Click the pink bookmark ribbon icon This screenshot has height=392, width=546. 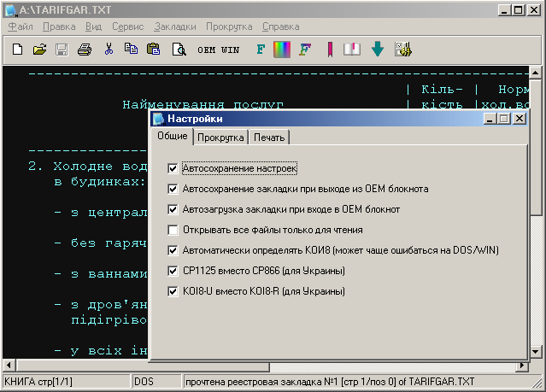pyautogui.click(x=330, y=50)
